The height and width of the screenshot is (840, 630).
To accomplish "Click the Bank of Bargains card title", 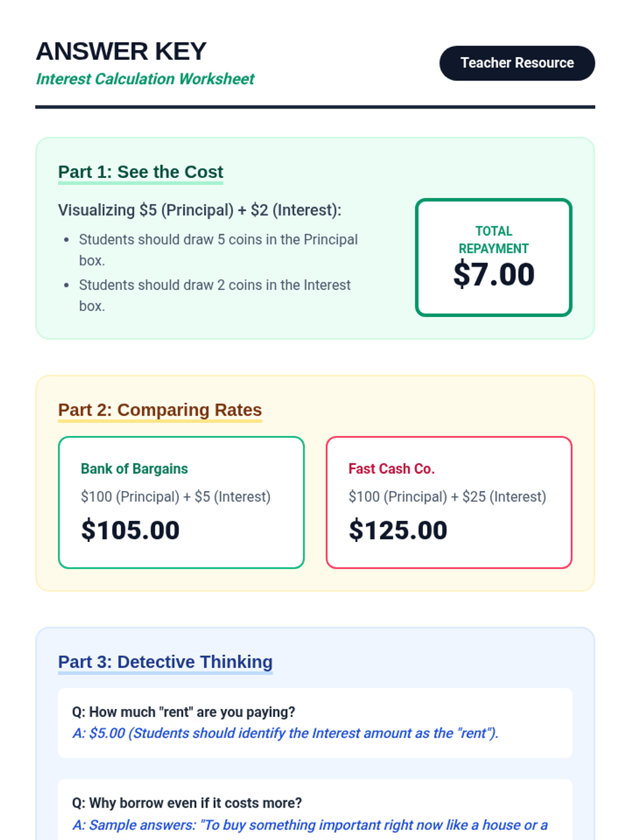I will 134,468.
